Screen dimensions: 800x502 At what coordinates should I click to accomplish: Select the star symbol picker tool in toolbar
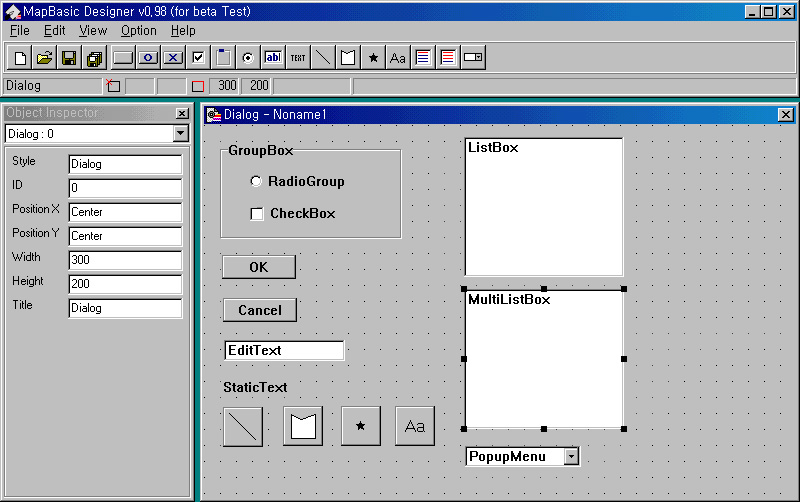tap(373, 58)
